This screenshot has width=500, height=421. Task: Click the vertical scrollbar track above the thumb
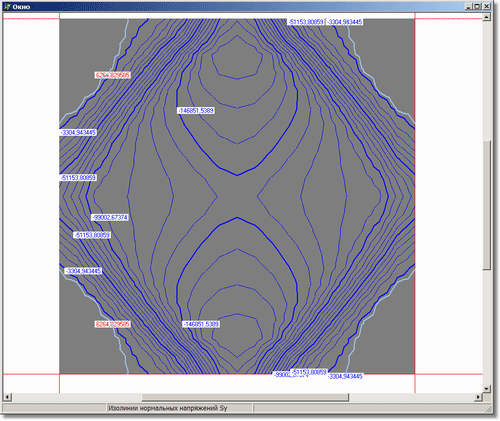(487, 81)
